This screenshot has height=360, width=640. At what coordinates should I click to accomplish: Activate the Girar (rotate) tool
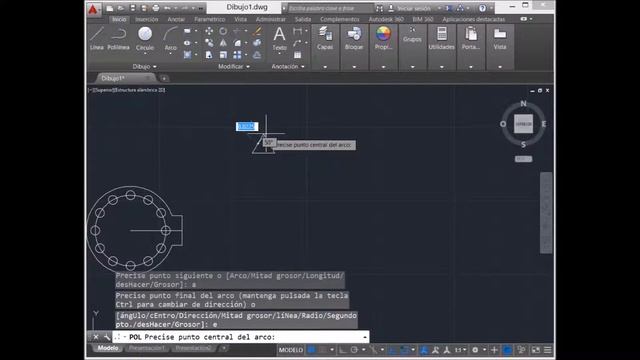click(x=223, y=31)
